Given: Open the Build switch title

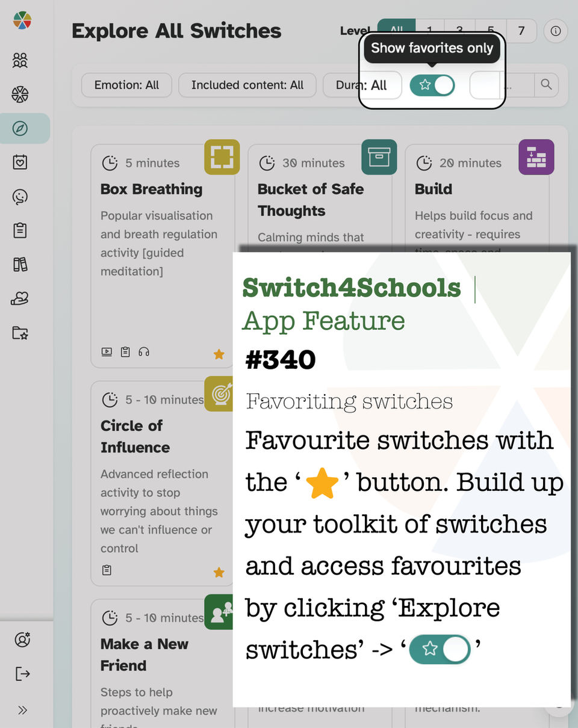Looking at the screenshot, I should click(x=433, y=189).
